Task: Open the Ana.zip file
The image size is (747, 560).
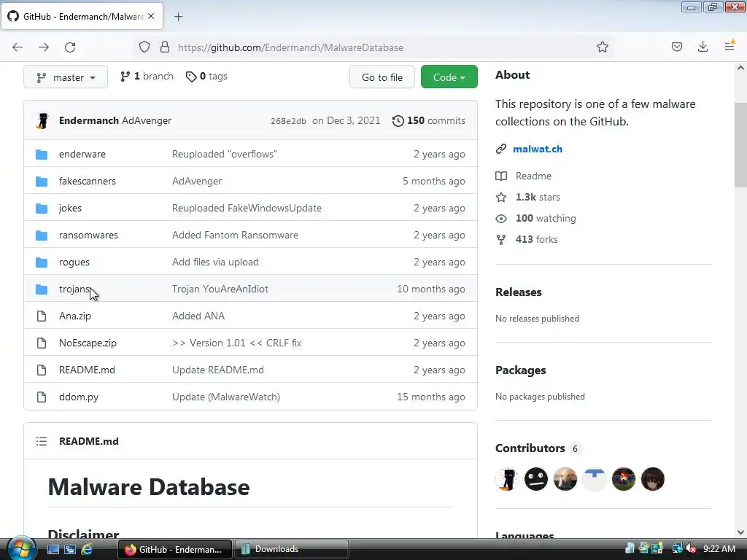Action: 75,316
